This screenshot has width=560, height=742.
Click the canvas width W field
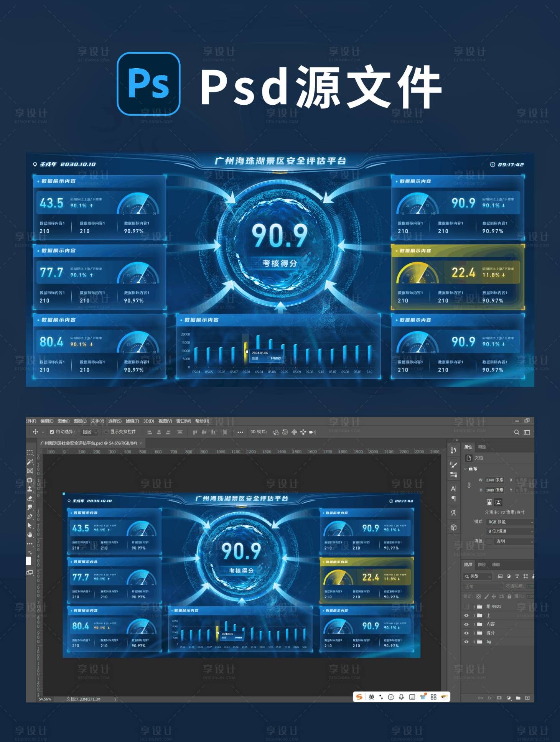495,480
